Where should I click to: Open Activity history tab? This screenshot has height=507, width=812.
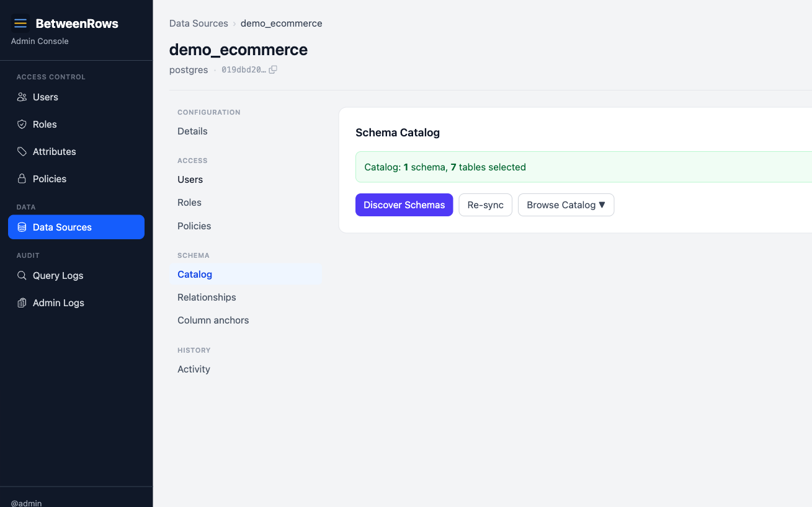tap(246, 369)
